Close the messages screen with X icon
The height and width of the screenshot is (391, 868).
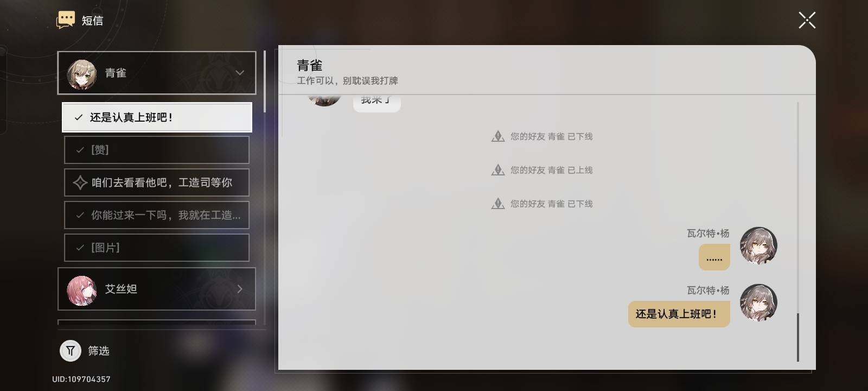pyautogui.click(x=807, y=21)
